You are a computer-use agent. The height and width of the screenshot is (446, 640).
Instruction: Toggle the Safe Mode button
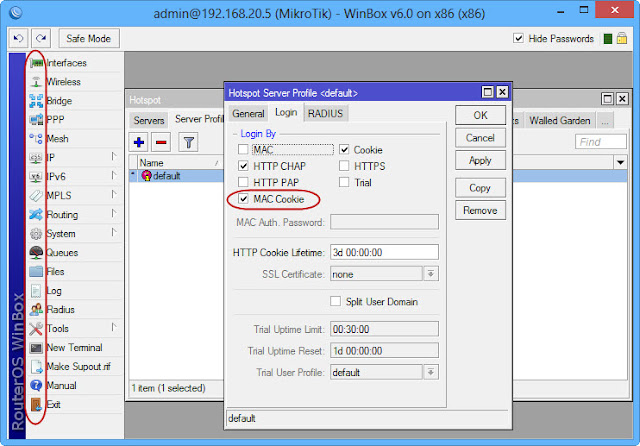pyautogui.click(x=89, y=38)
